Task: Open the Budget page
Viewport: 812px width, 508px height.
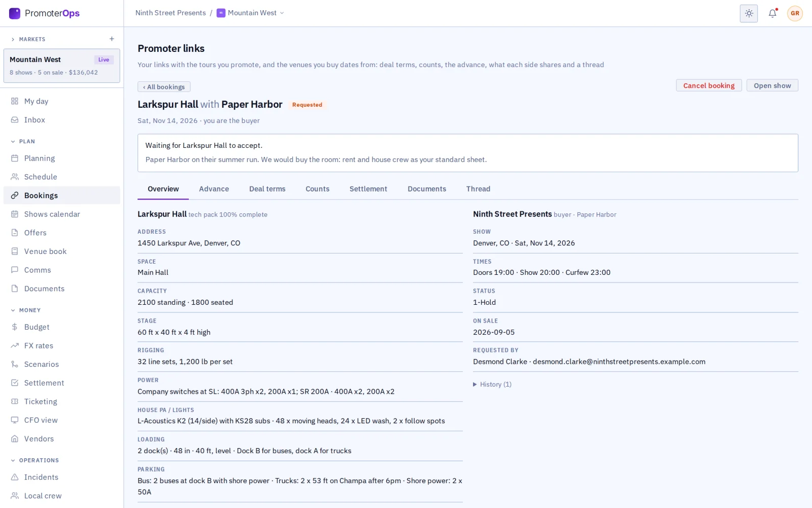Action: pyautogui.click(x=62, y=327)
